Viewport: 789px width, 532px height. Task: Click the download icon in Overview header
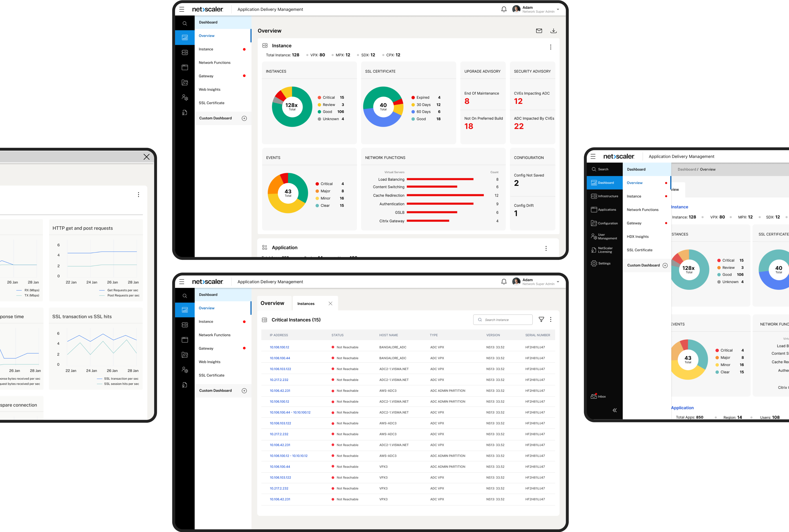point(553,31)
